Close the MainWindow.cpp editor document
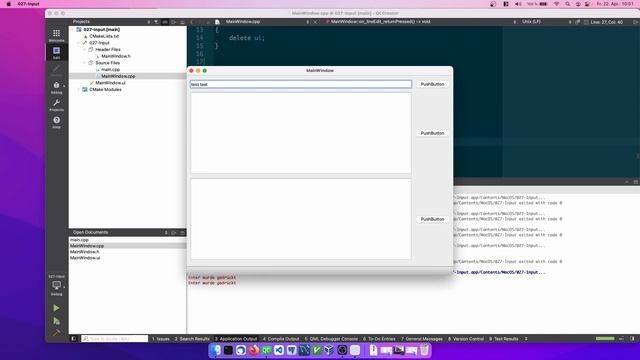The height and width of the screenshot is (360, 640). (315, 22)
